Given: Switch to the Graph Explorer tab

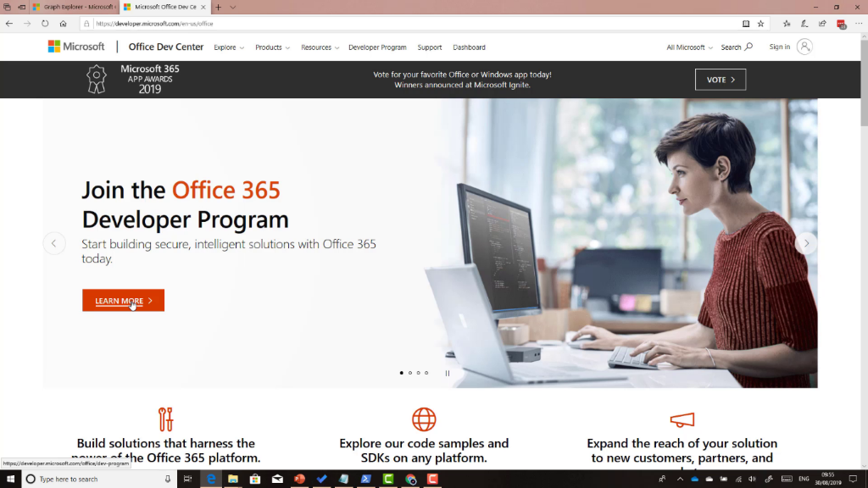Looking at the screenshot, I should point(75,7).
